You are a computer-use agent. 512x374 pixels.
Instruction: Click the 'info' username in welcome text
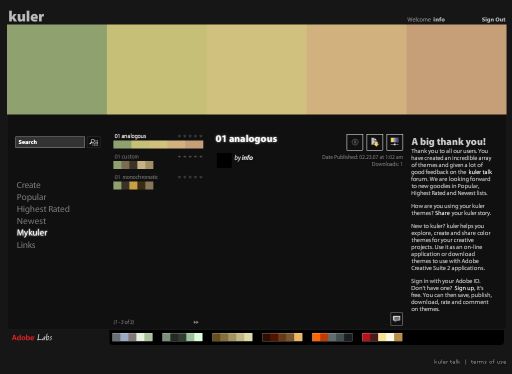tap(439, 20)
